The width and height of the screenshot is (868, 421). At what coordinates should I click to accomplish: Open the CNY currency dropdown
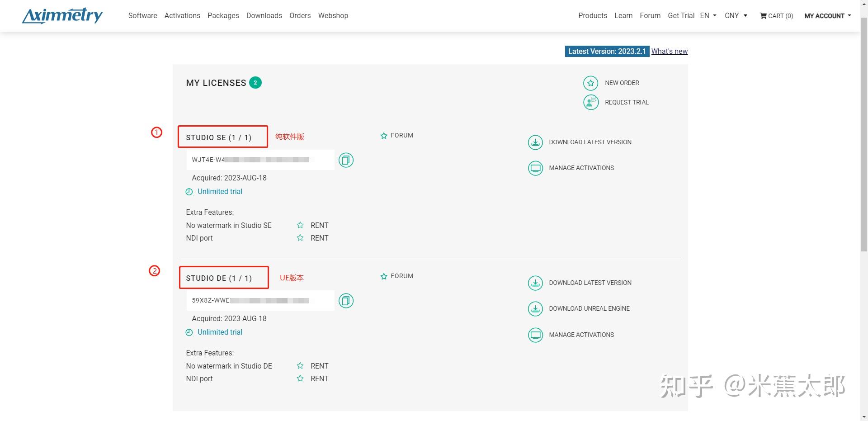(x=736, y=15)
